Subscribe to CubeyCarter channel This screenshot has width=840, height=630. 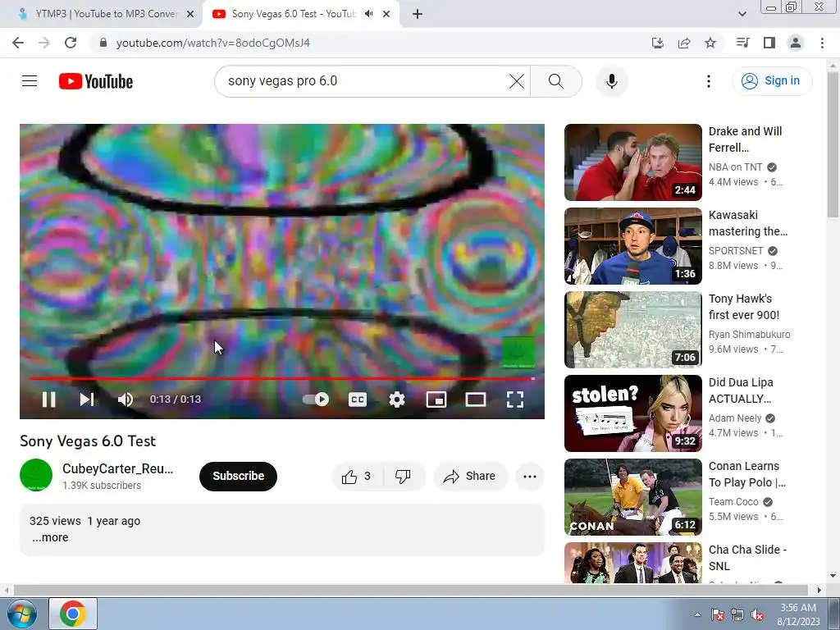pyautogui.click(x=238, y=476)
